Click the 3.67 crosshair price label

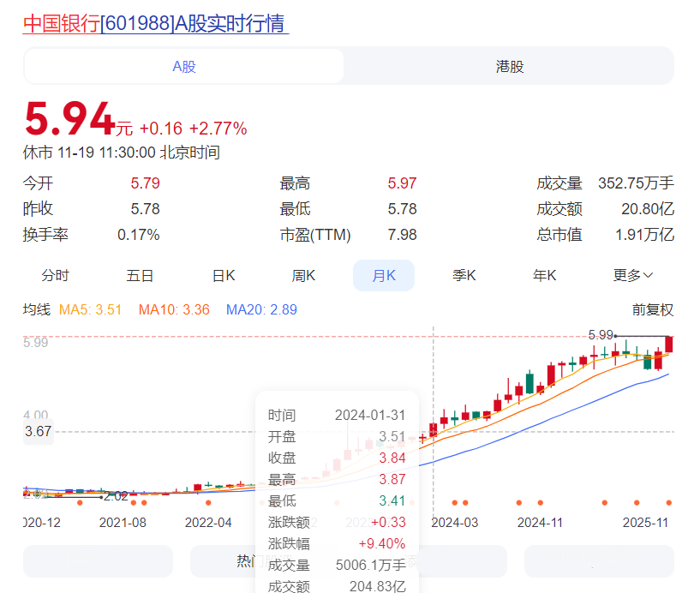click(39, 431)
